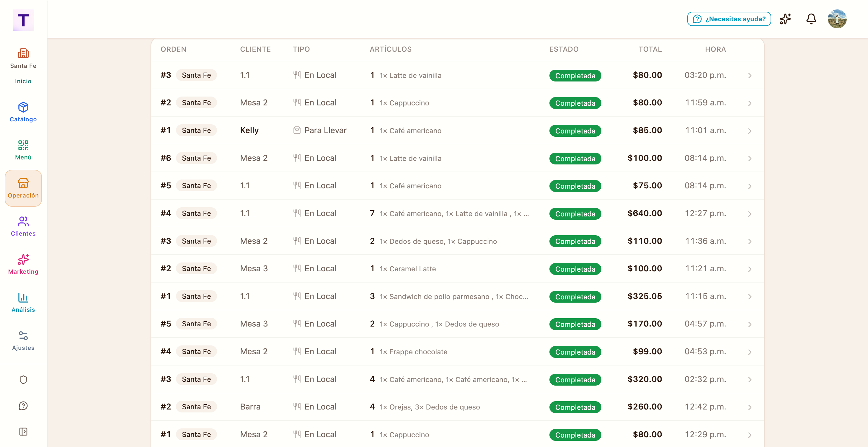Open chevron for the 08:14 p.m. $100.00 order
Viewport: 868px width, 447px height.
click(750, 158)
